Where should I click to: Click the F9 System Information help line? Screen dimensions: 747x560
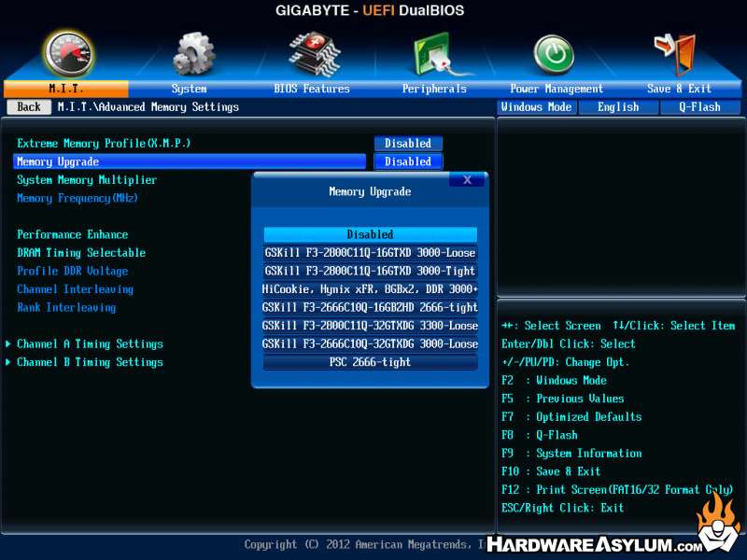tap(571, 453)
